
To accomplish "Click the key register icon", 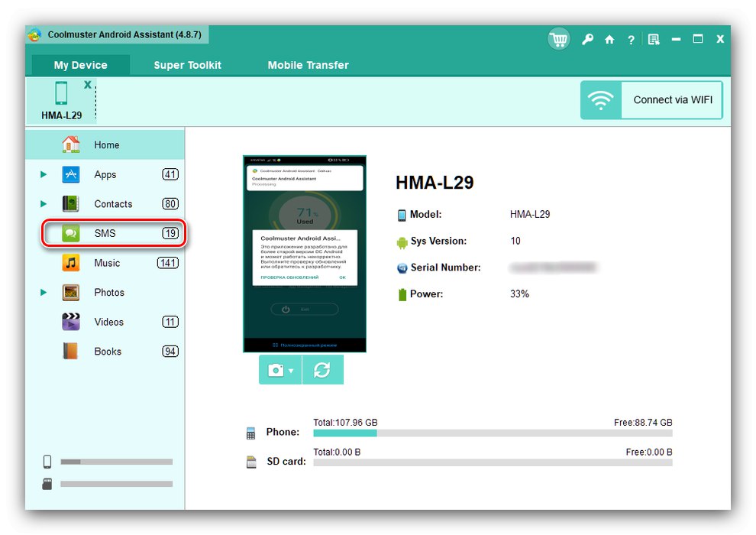I will point(587,40).
